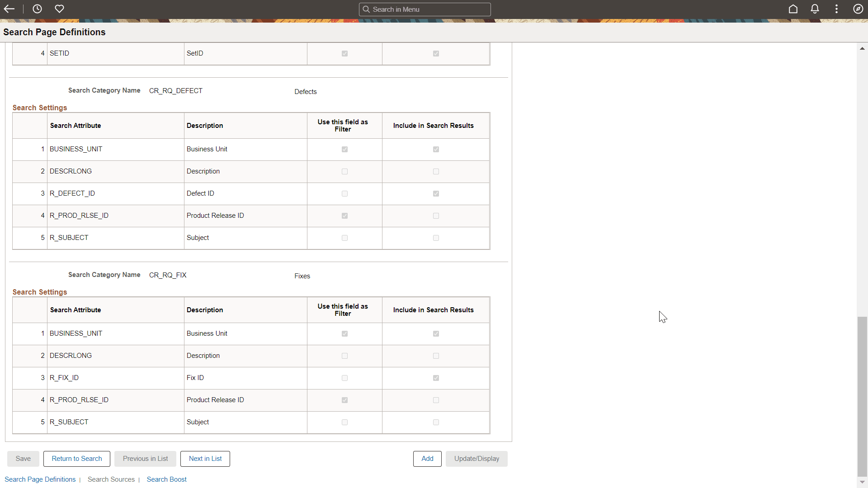Click the Save button
This screenshot has height=488, width=868.
click(x=23, y=458)
